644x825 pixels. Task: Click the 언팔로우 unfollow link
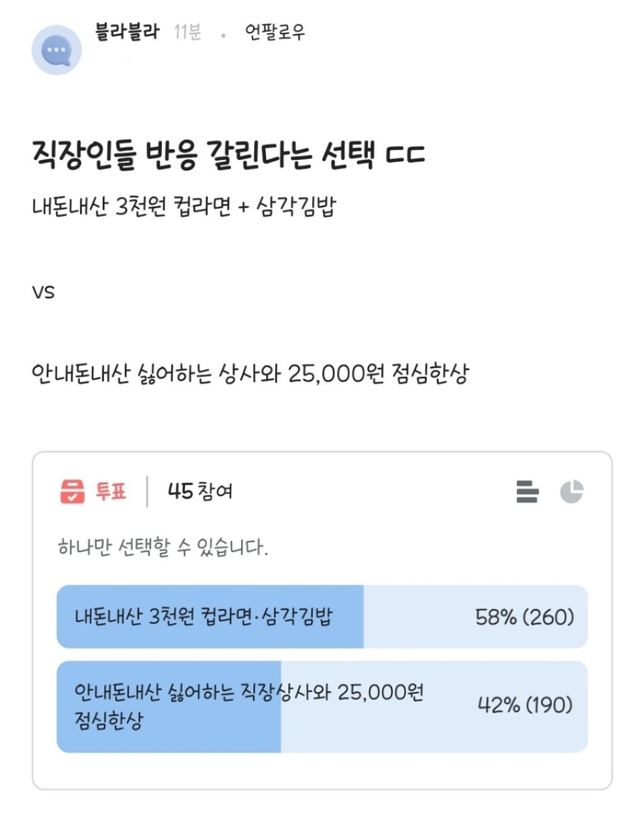pyautogui.click(x=275, y=32)
